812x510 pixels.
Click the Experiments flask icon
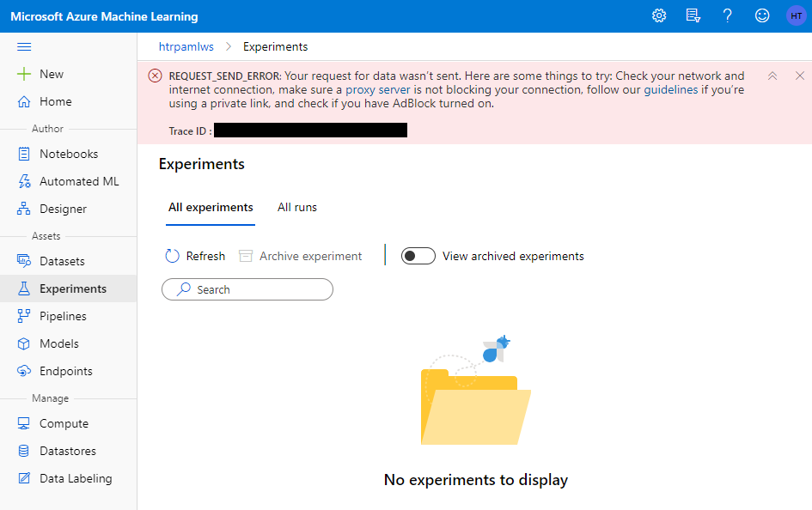pyautogui.click(x=24, y=288)
